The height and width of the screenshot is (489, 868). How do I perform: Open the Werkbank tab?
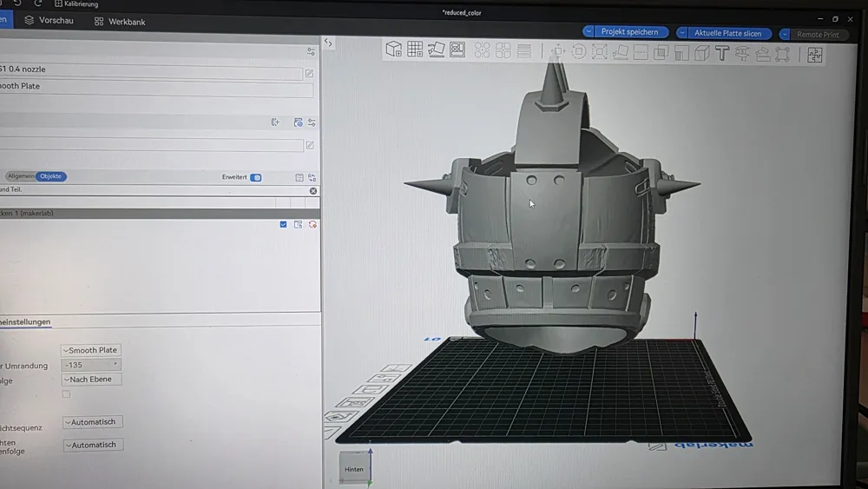point(120,22)
